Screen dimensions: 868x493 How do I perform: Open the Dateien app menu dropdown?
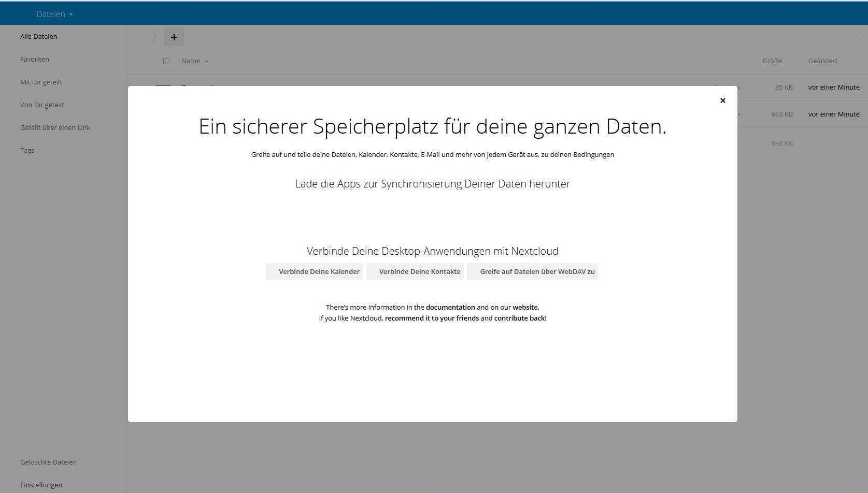click(x=54, y=14)
